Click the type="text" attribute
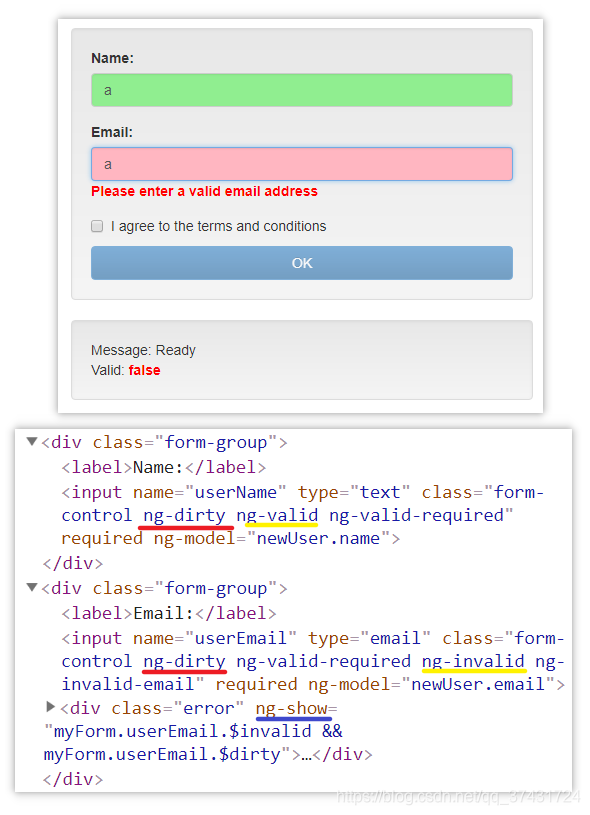This screenshot has width=590, height=815. tap(353, 492)
